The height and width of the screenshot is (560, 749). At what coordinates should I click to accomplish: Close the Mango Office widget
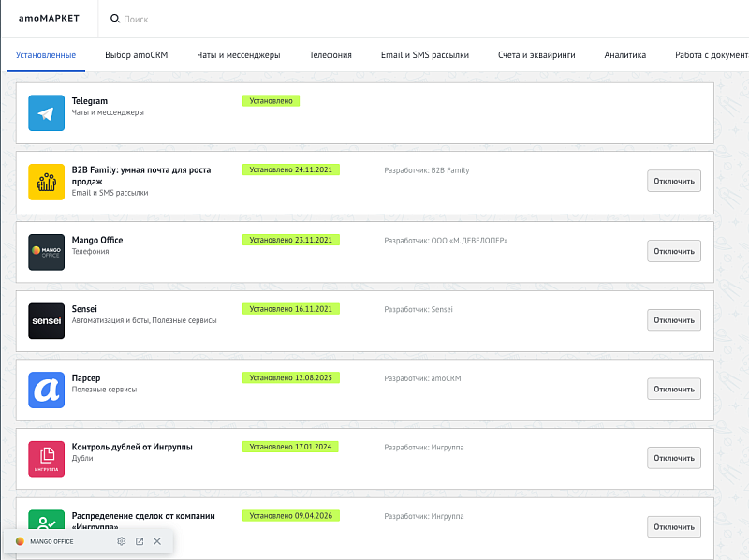pyautogui.click(x=157, y=541)
